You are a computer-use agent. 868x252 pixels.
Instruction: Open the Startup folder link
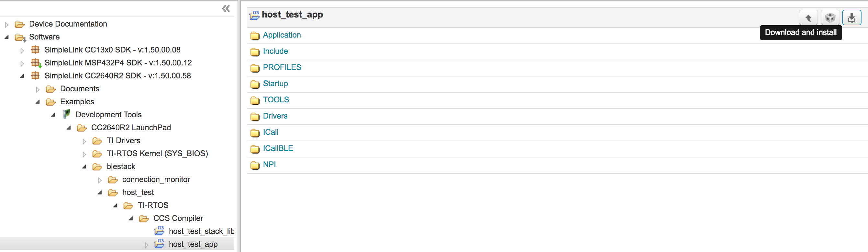tap(275, 84)
